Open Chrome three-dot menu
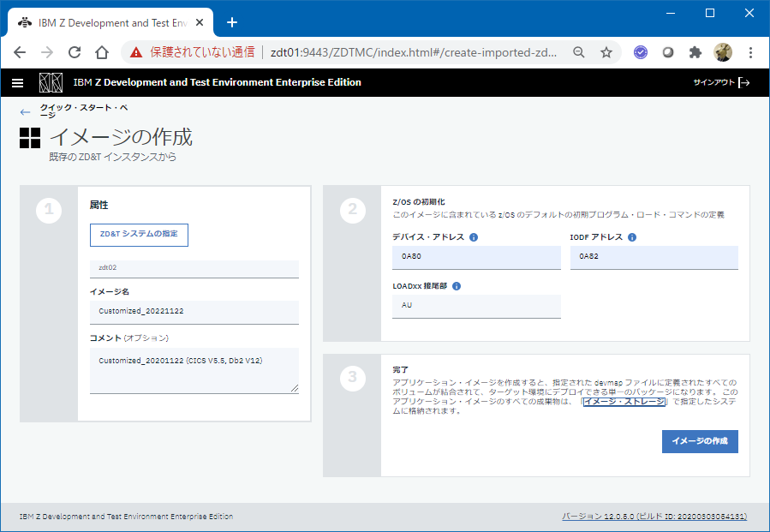 [750, 52]
